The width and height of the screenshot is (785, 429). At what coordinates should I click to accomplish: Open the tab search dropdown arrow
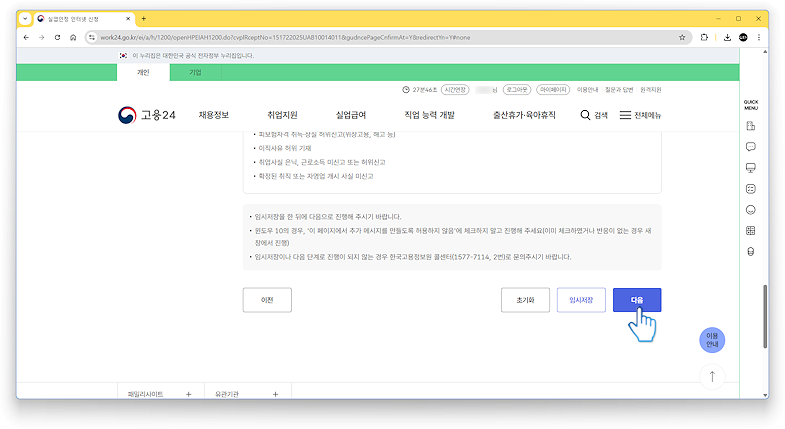[25, 19]
